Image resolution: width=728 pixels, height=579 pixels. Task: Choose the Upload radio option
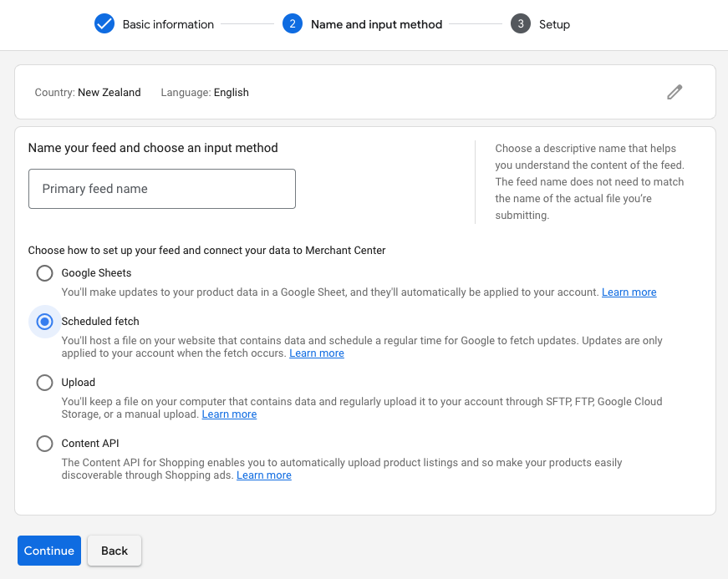[x=44, y=383]
